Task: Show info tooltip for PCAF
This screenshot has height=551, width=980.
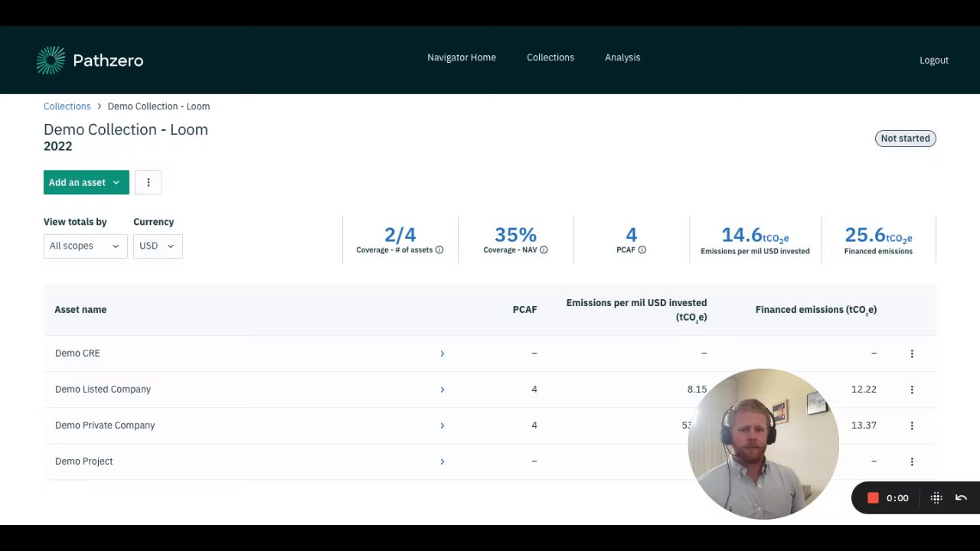Action: [642, 250]
